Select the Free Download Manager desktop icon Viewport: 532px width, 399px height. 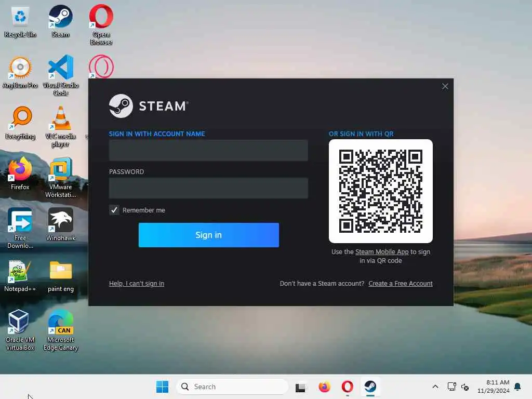pos(20,228)
